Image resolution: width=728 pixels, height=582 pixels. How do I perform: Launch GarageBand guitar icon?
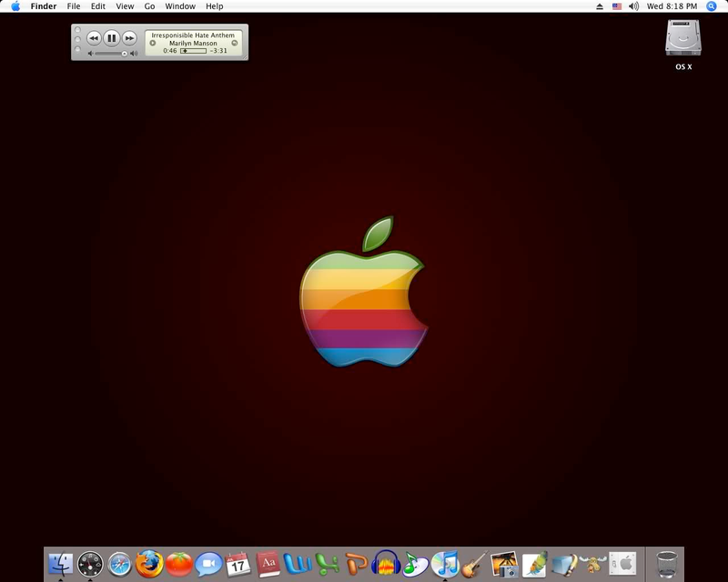(x=474, y=564)
